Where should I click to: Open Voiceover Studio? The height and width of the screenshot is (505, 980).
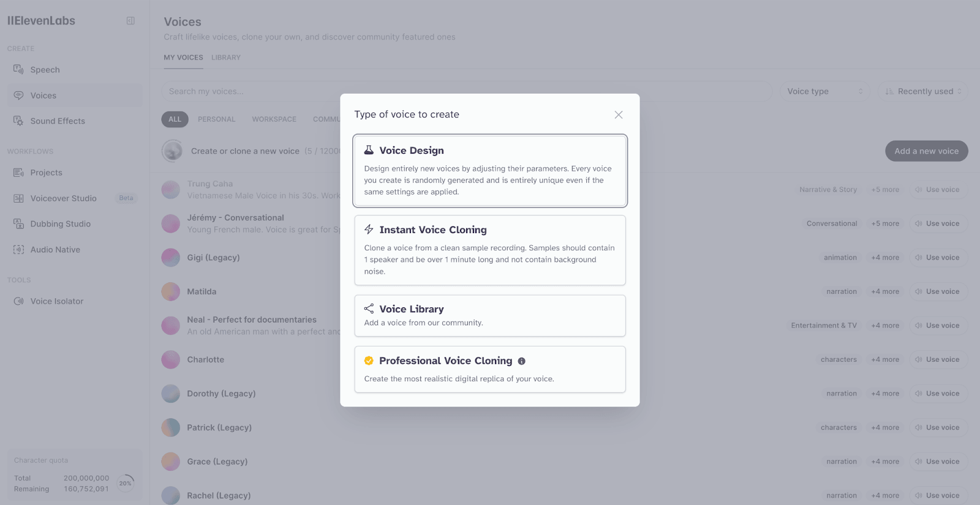[x=62, y=198]
